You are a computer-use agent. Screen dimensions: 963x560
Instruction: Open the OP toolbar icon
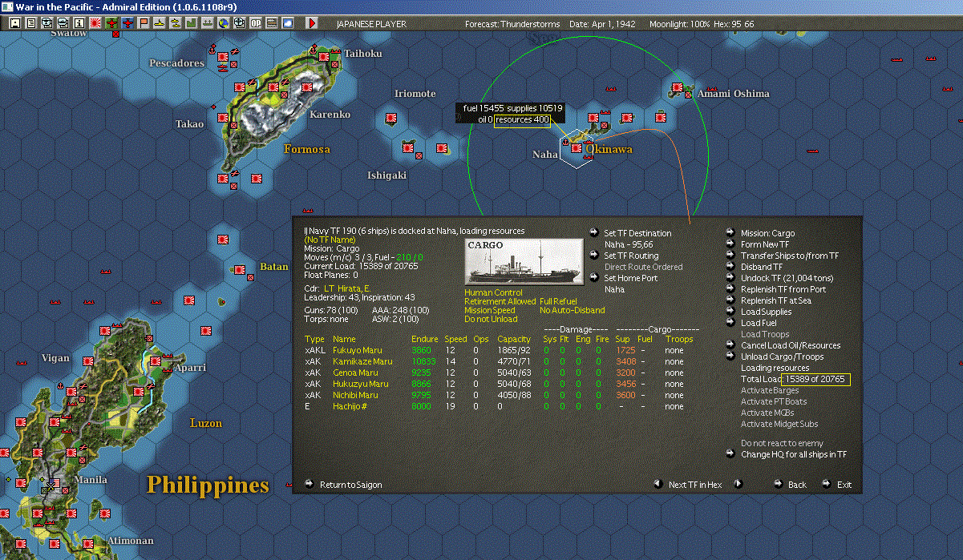coord(255,23)
